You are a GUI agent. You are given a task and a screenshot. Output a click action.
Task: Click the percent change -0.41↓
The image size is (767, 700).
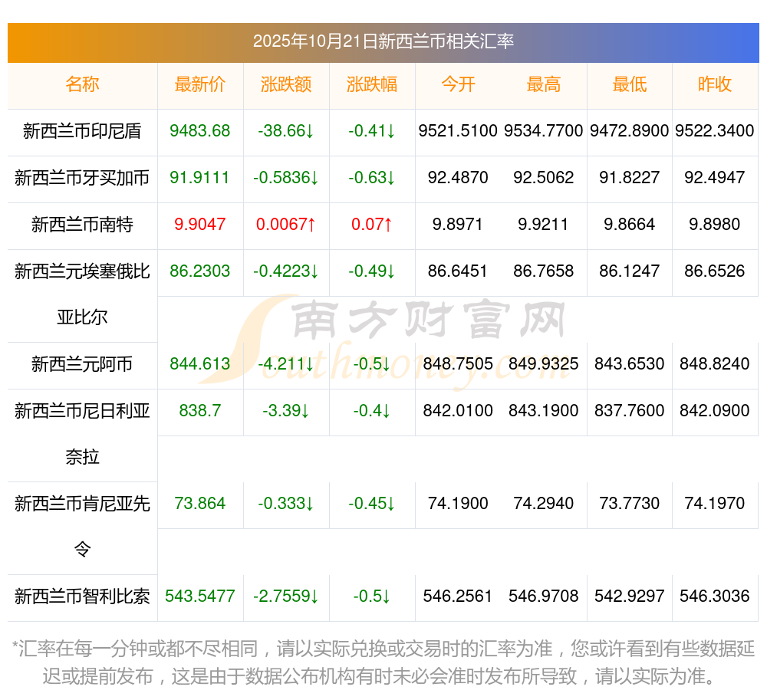pyautogui.click(x=372, y=131)
